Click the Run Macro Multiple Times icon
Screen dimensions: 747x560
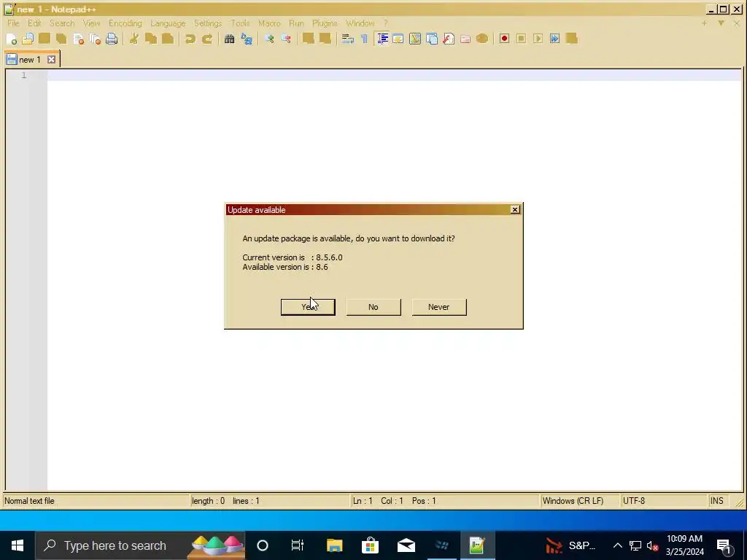tap(555, 39)
